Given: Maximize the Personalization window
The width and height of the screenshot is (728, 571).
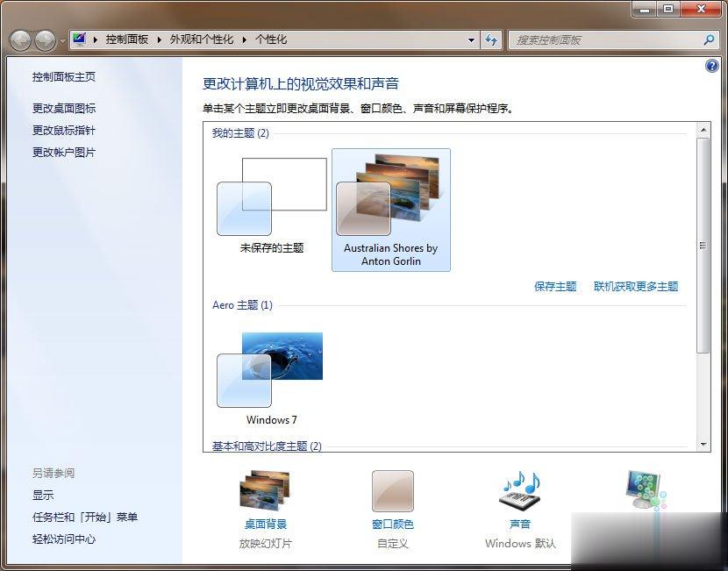Looking at the screenshot, I should pyautogui.click(x=668, y=10).
